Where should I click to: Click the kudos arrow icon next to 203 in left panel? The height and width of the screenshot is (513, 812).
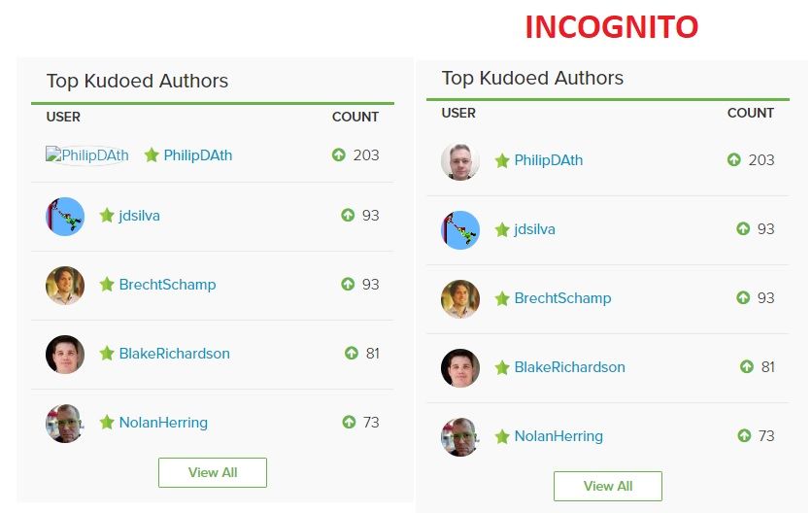click(339, 154)
